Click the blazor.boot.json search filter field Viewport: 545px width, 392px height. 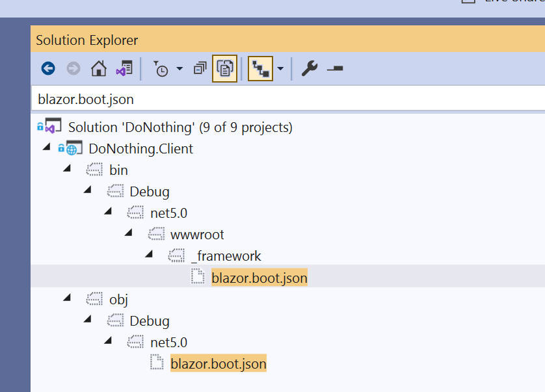(260, 99)
